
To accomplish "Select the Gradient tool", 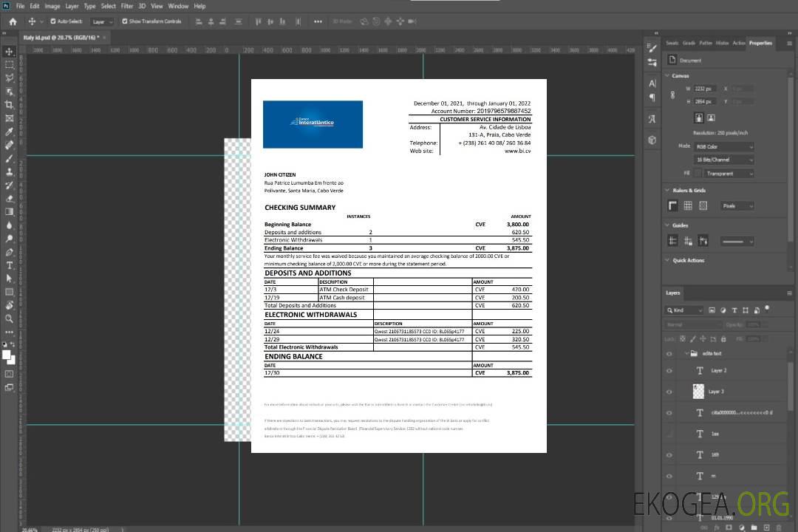I will point(9,212).
